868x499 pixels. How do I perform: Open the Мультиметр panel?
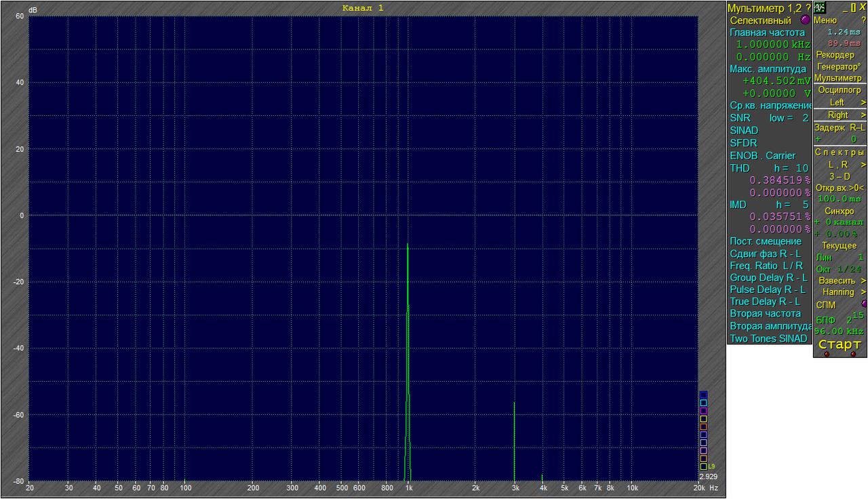pyautogui.click(x=838, y=78)
